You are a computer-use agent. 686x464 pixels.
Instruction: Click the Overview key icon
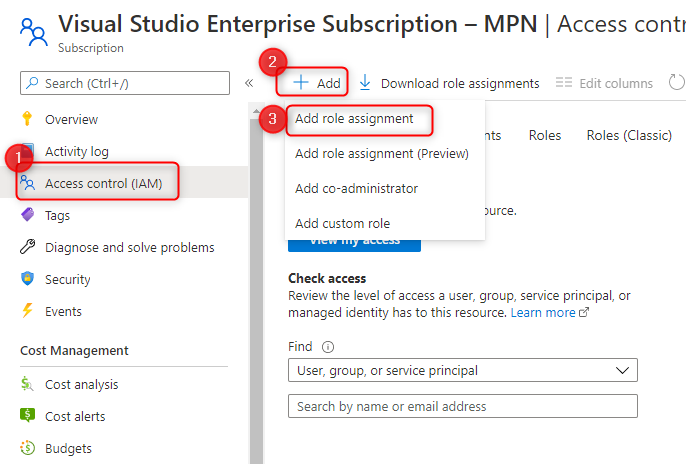27,119
